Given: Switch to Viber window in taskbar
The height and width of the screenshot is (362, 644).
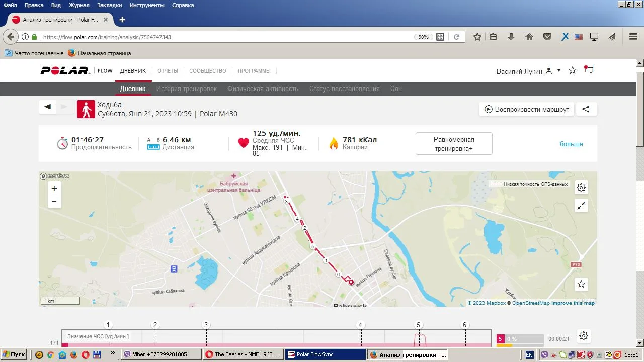Looking at the screenshot, I should point(162,354).
